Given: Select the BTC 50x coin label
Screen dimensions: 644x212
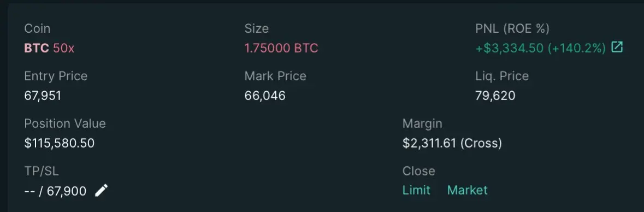Looking at the screenshot, I should (49, 48).
